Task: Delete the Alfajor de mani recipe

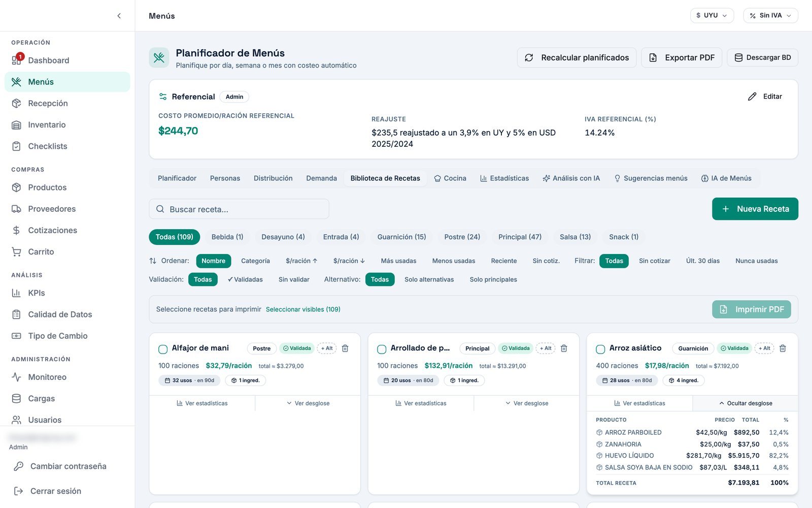Action: (x=345, y=348)
